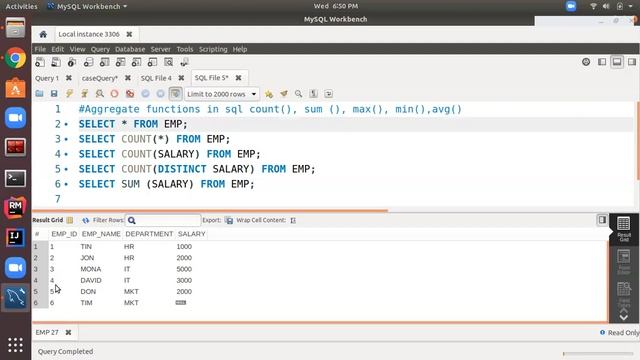This screenshot has height=360, width=640.
Task: Click the Filter Rows search field
Action: coord(163,220)
